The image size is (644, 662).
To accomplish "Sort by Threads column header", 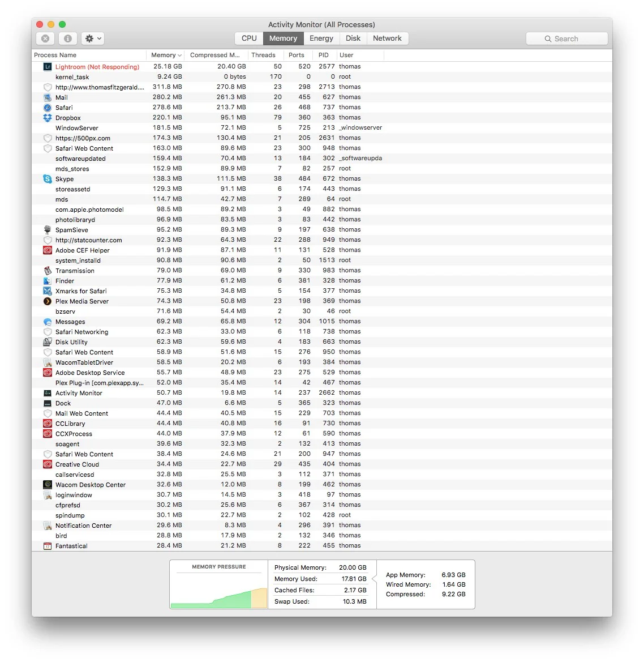I will click(x=266, y=55).
